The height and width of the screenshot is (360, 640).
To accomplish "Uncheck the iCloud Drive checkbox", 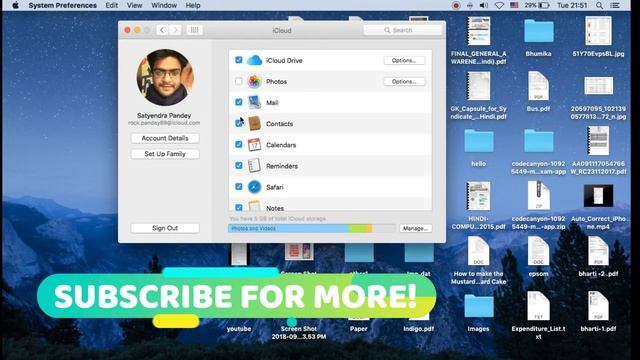I will (x=239, y=60).
